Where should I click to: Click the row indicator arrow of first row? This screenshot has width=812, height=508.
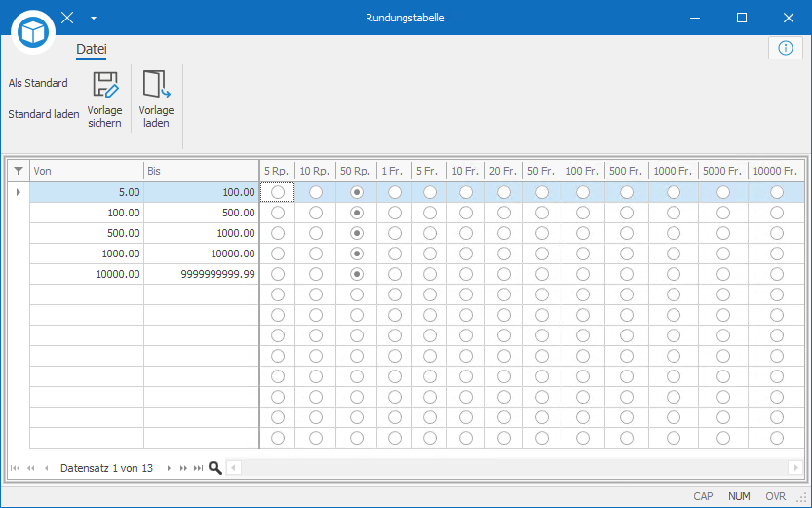click(19, 192)
